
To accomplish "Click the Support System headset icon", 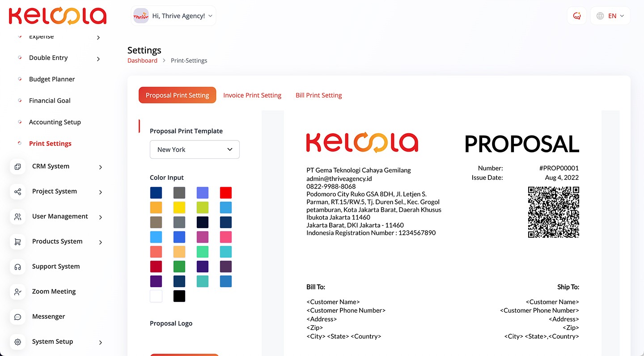I will point(18,267).
